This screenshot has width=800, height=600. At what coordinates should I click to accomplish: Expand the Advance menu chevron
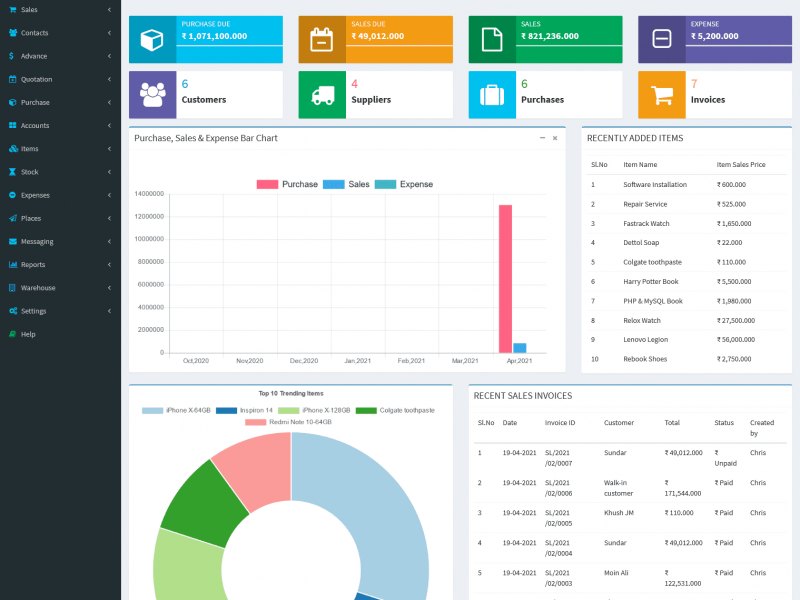pyautogui.click(x=109, y=56)
